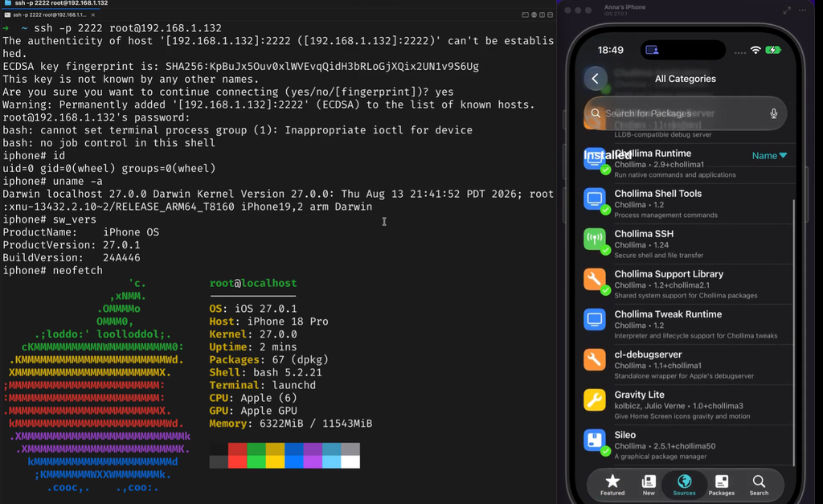Click the Packages: 67 (dpkg) line
The width and height of the screenshot is (823, 504).
[x=268, y=360]
